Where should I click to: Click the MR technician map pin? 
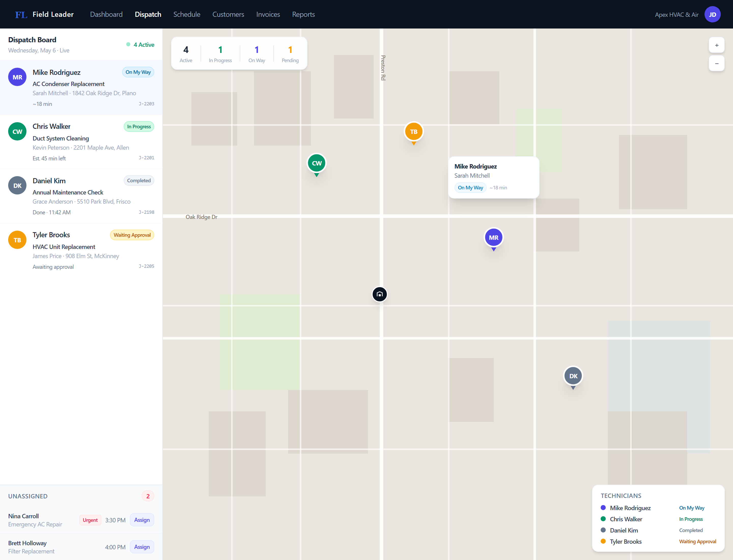pyautogui.click(x=493, y=238)
